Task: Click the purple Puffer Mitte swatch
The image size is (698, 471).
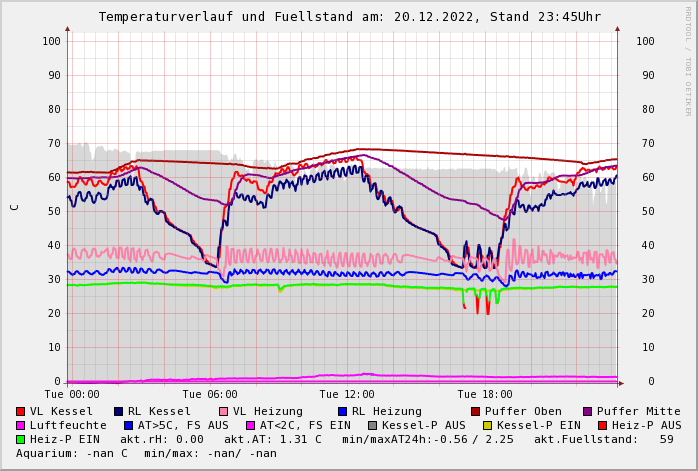Action: click(x=588, y=412)
